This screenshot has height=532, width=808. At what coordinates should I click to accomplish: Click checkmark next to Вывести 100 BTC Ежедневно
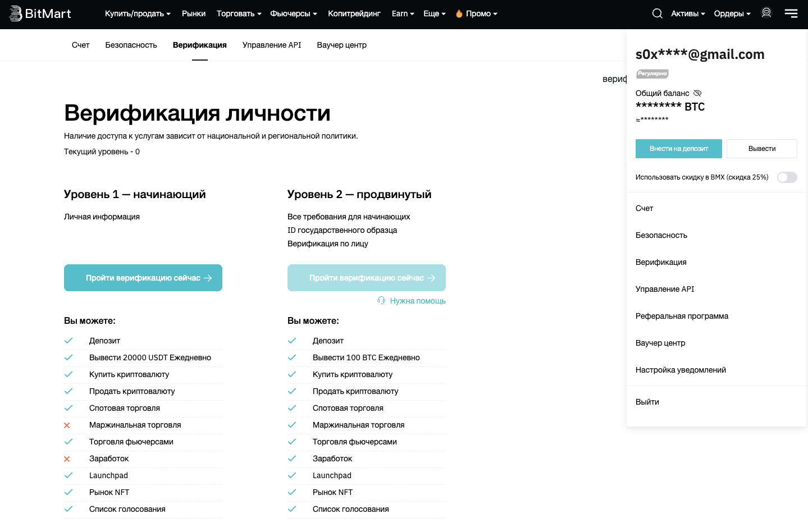tap(292, 357)
